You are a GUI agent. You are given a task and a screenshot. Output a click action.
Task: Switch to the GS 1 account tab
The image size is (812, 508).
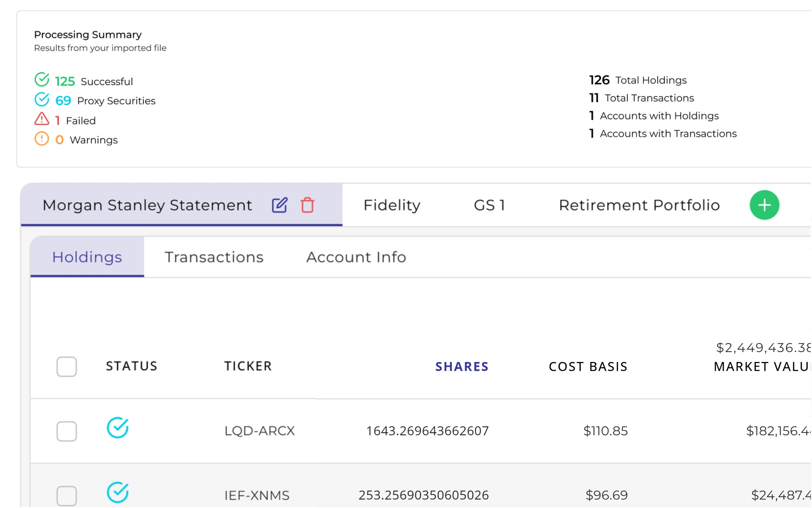pyautogui.click(x=490, y=205)
